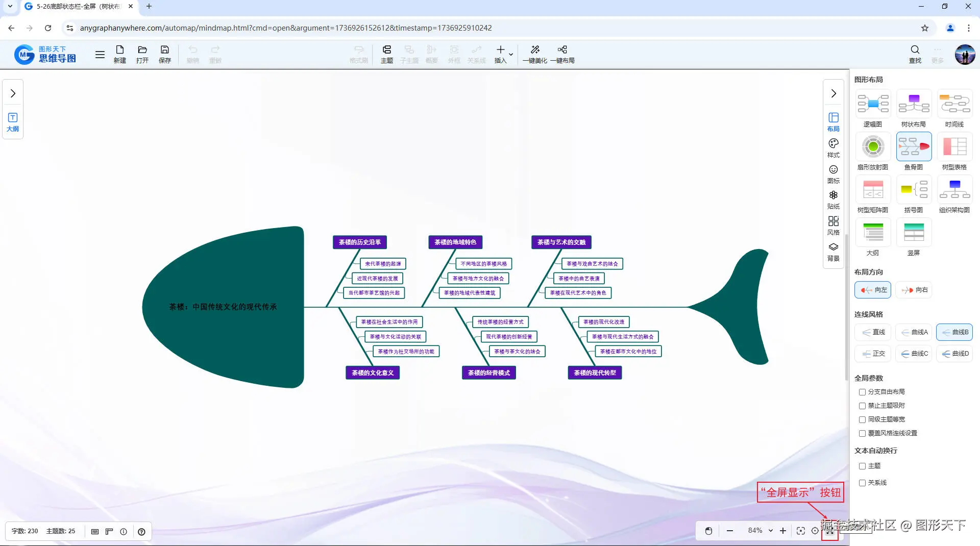Choose 鱼骨图 layout thumbnail

pyautogui.click(x=914, y=146)
